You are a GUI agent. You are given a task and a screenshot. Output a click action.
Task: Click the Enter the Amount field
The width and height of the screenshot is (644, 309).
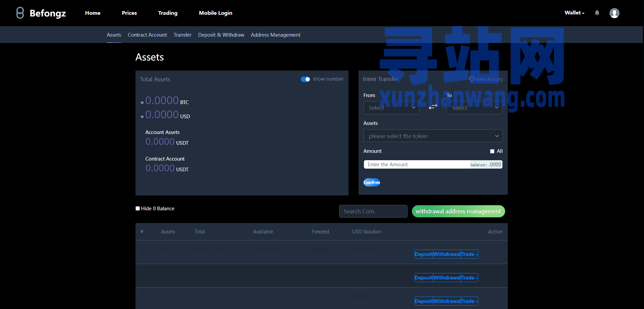point(417,165)
